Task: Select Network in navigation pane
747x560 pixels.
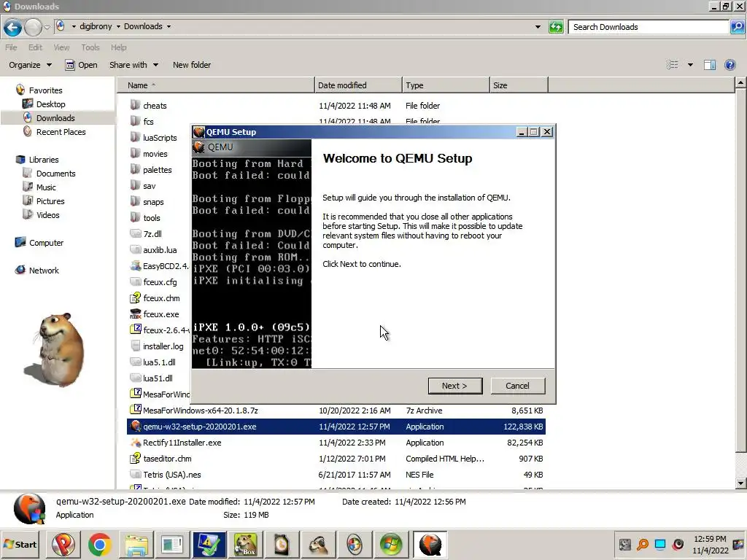Action: pos(44,270)
